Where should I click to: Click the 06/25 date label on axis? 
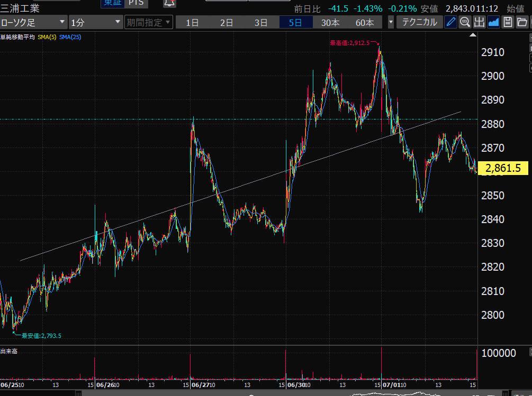pyautogui.click(x=10, y=385)
